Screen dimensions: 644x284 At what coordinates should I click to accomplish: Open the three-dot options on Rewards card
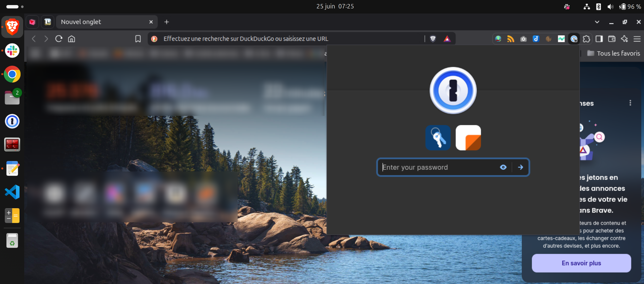pos(630,103)
